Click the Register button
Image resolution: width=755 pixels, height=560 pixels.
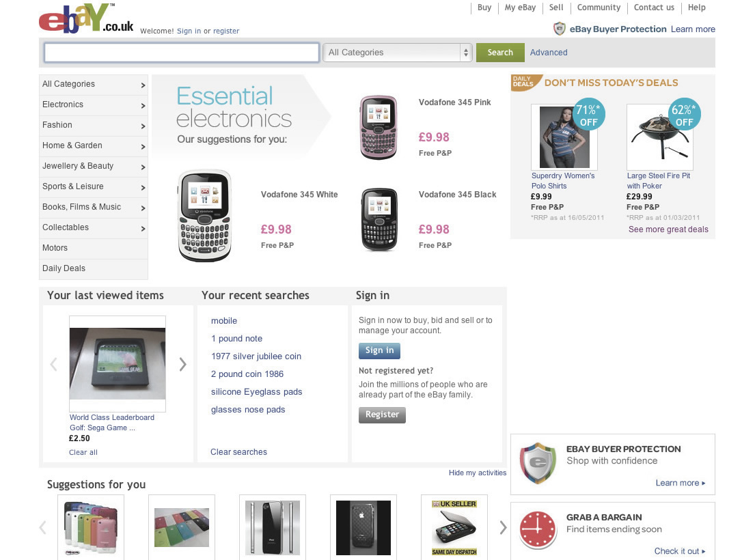(383, 415)
